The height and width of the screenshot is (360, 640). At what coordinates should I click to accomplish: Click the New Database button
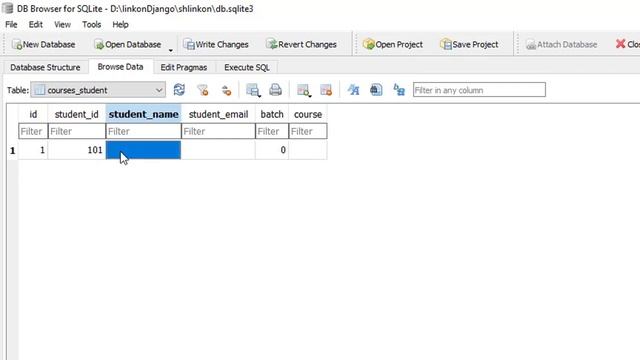coord(43,44)
